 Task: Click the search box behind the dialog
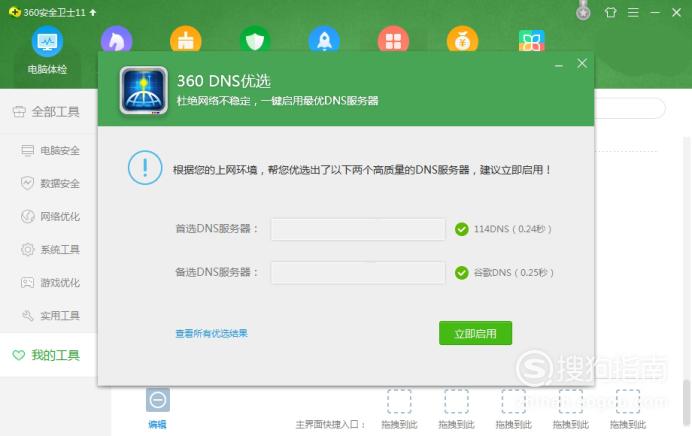tap(630, 108)
